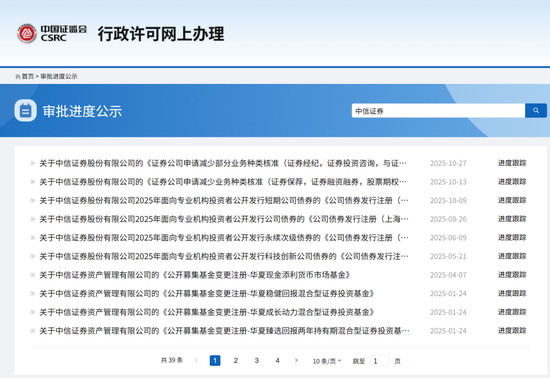Screen dimensions: 550x378
Task: Click the bullet marker before the 华夏现金添利 row
Action: point(33,275)
